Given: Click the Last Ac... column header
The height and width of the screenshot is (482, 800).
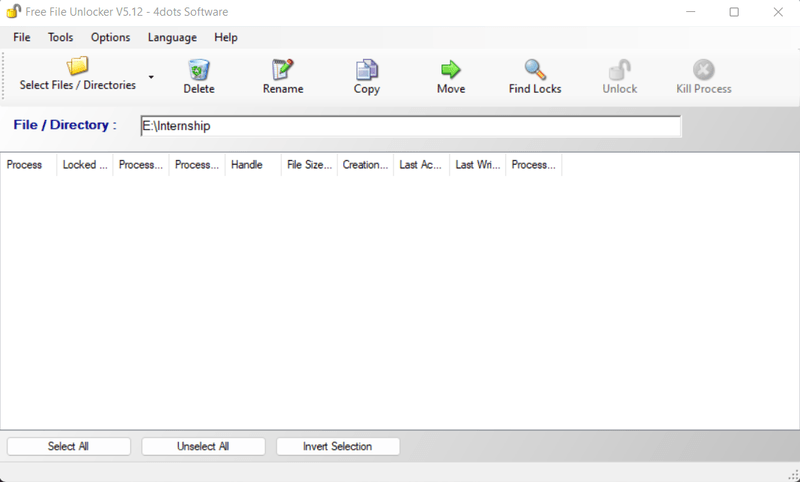Looking at the screenshot, I should (421, 165).
